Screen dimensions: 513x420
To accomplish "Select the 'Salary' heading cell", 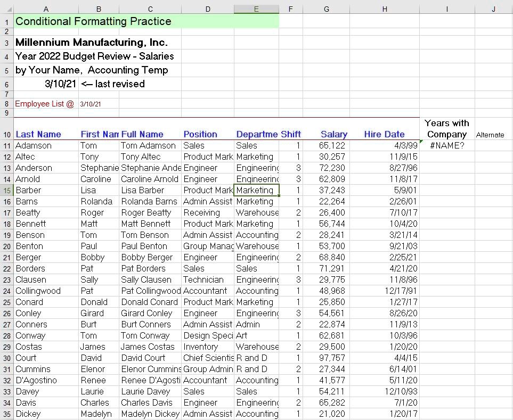I will point(333,134).
